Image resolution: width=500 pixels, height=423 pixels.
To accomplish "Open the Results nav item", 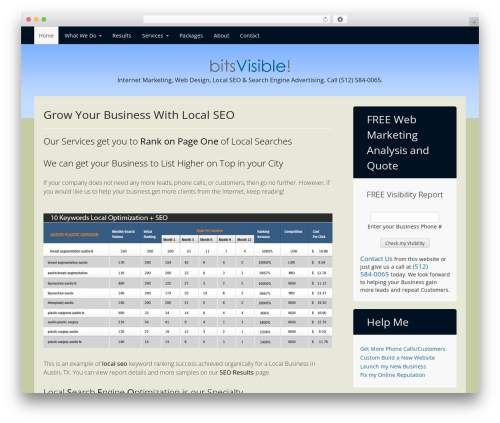I will point(122,35).
